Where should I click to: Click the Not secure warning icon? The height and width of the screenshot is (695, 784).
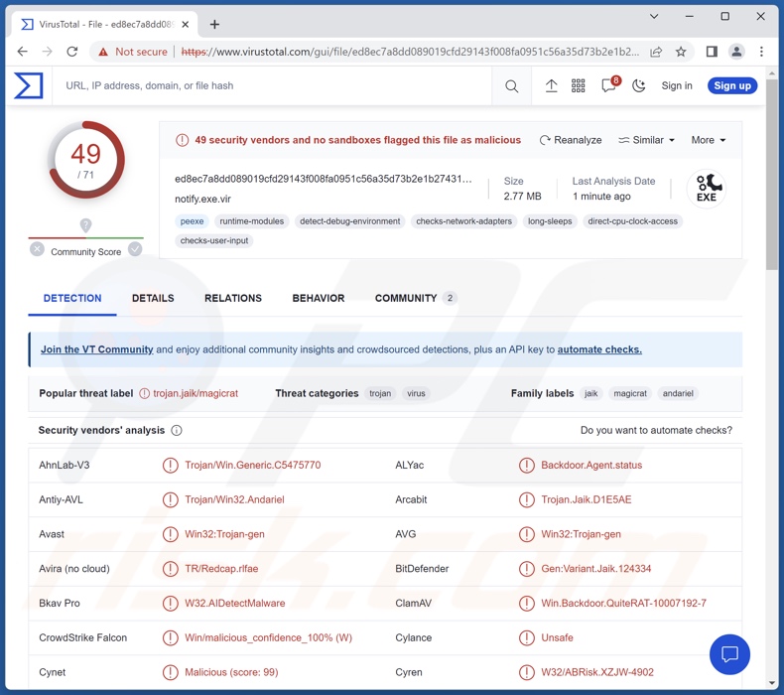click(x=103, y=52)
